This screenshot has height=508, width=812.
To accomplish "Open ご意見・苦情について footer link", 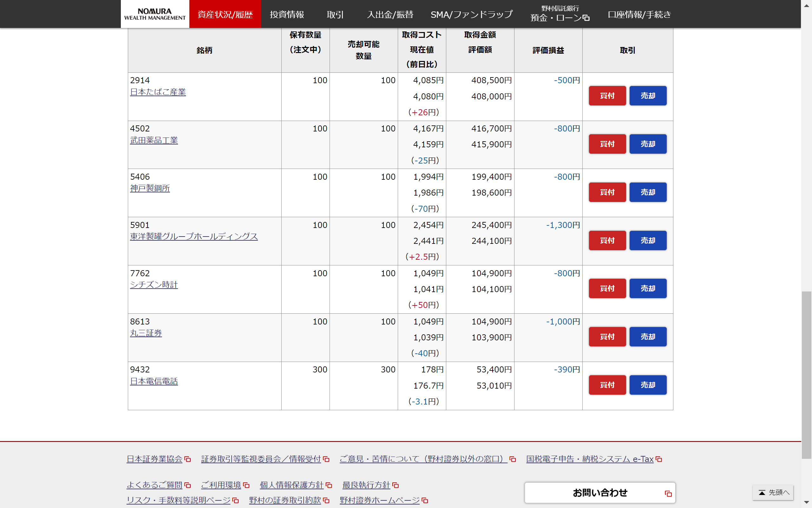I will (423, 459).
